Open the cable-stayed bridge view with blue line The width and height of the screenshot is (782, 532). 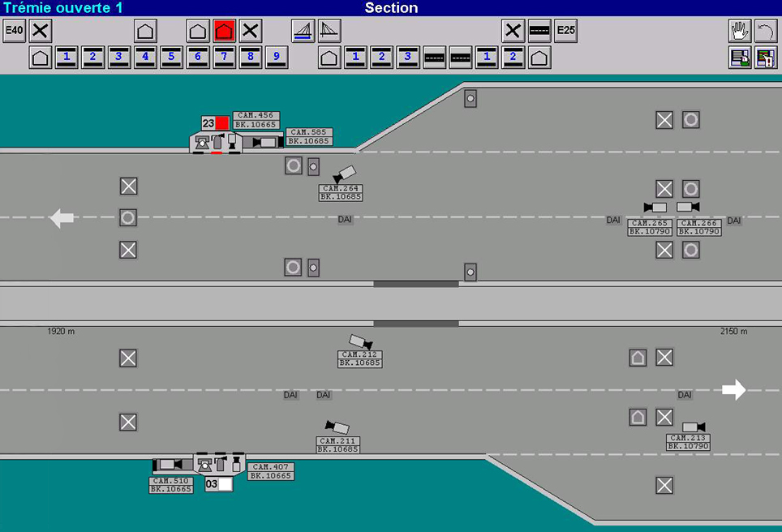303,32
